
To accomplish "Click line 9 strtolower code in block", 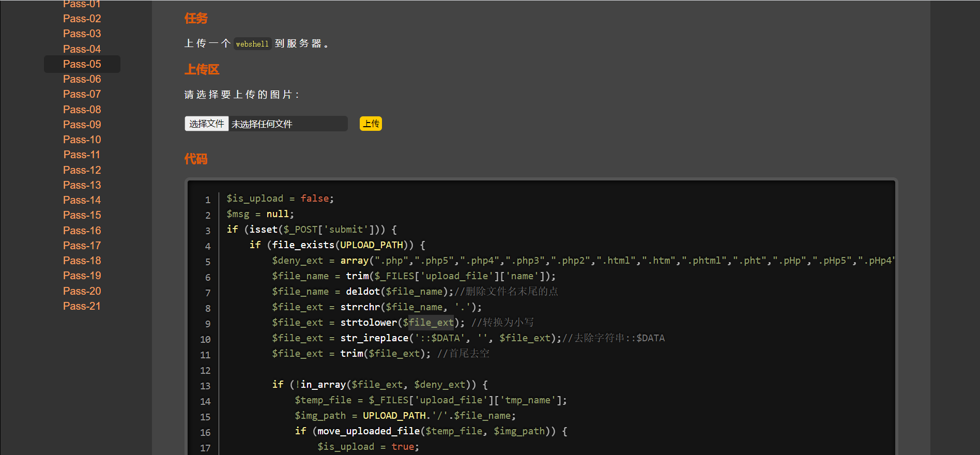I will (368, 323).
